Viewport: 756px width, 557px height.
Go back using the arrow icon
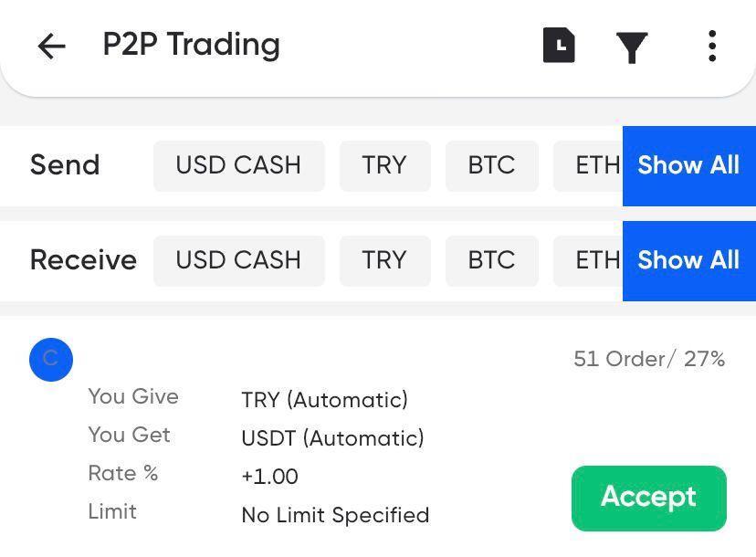(x=52, y=46)
